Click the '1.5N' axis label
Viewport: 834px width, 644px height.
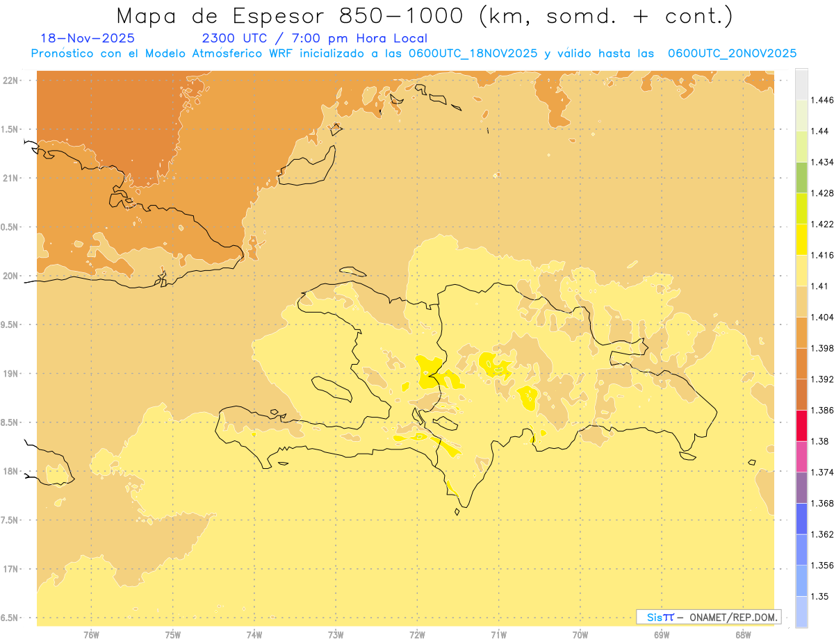click(x=10, y=129)
